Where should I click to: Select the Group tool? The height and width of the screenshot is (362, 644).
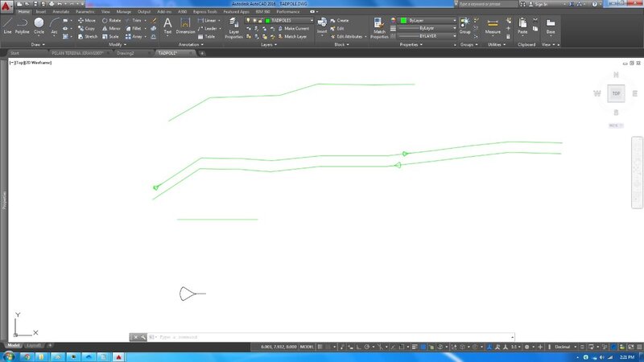point(465,26)
